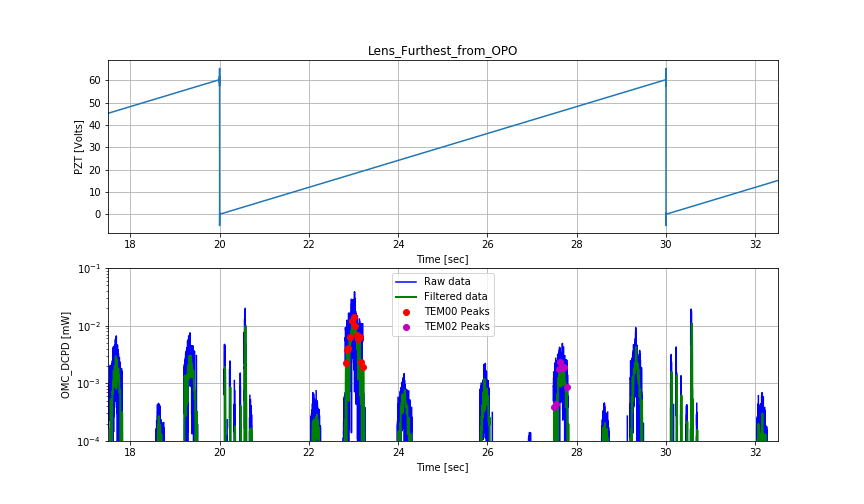Click the 30 tick on PZT axis
Screen dimensions: 864x504
pos(95,148)
